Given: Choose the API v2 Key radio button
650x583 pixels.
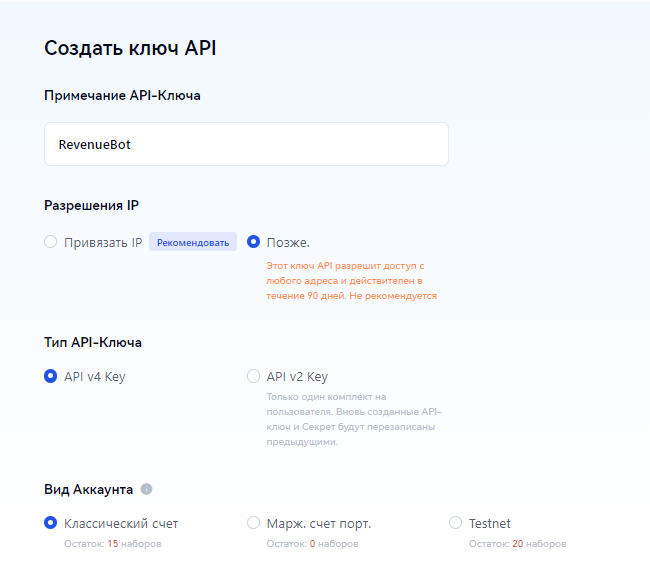Looking at the screenshot, I should pos(253,376).
